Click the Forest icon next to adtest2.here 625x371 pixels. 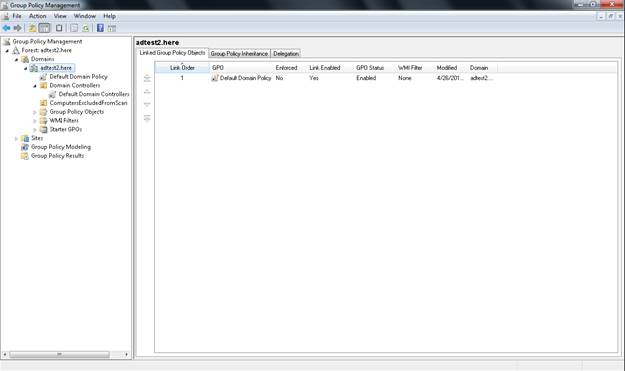[16, 50]
